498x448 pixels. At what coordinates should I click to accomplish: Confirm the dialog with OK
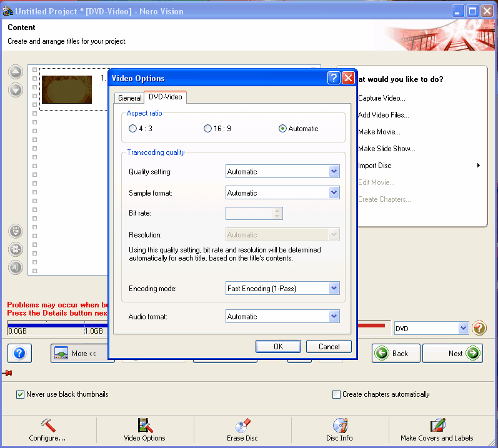(x=278, y=346)
